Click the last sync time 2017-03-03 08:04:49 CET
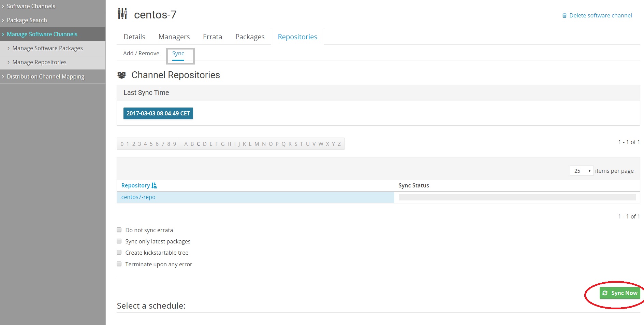 click(158, 113)
